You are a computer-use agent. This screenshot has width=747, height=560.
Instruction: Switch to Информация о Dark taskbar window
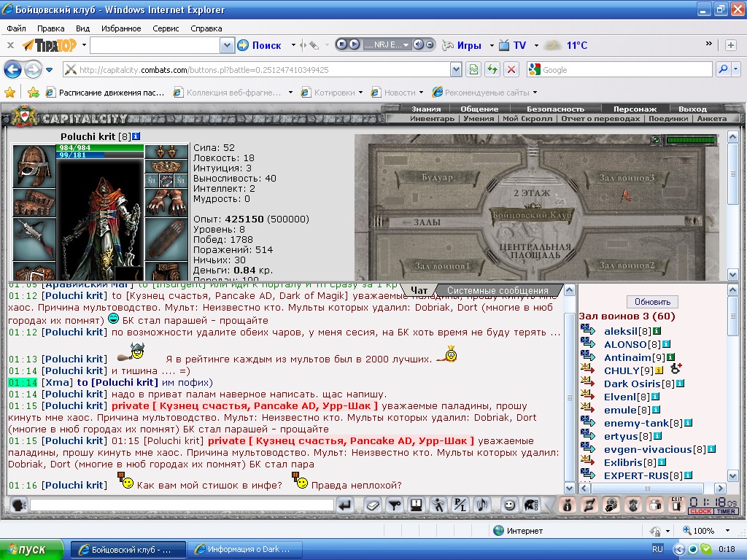coord(245,549)
